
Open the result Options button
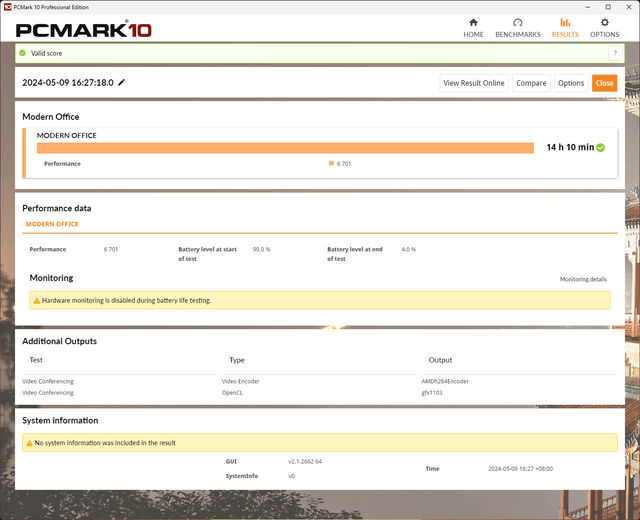(x=571, y=83)
